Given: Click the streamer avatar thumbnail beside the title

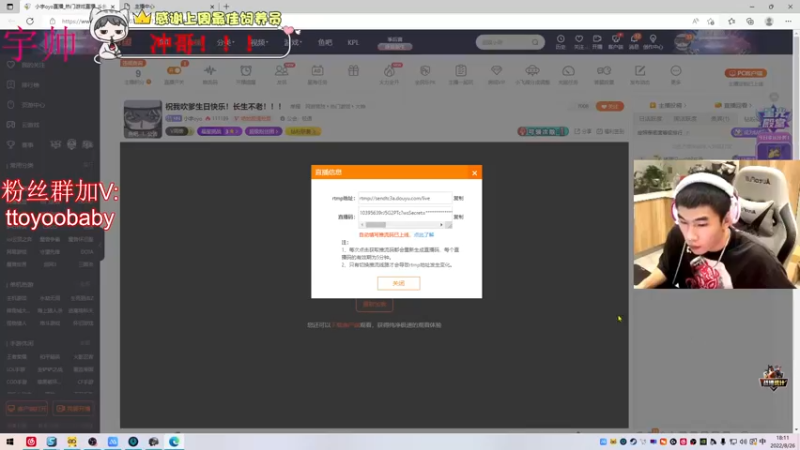Looking at the screenshot, I should click(x=142, y=119).
